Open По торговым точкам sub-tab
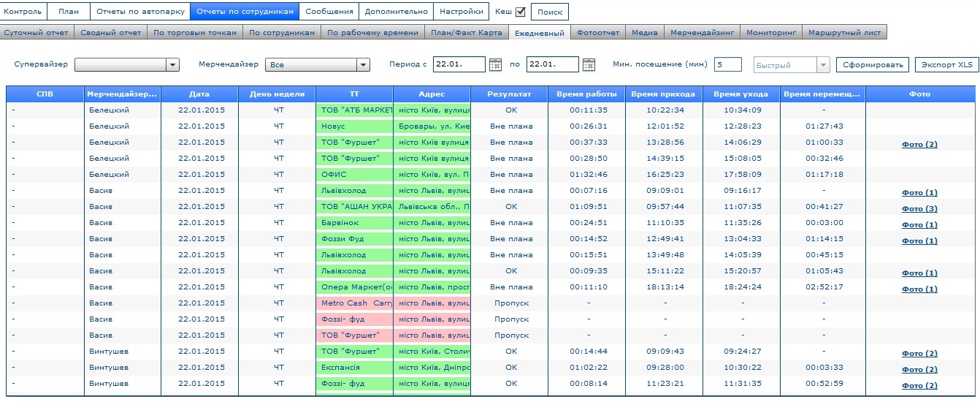 [x=195, y=32]
